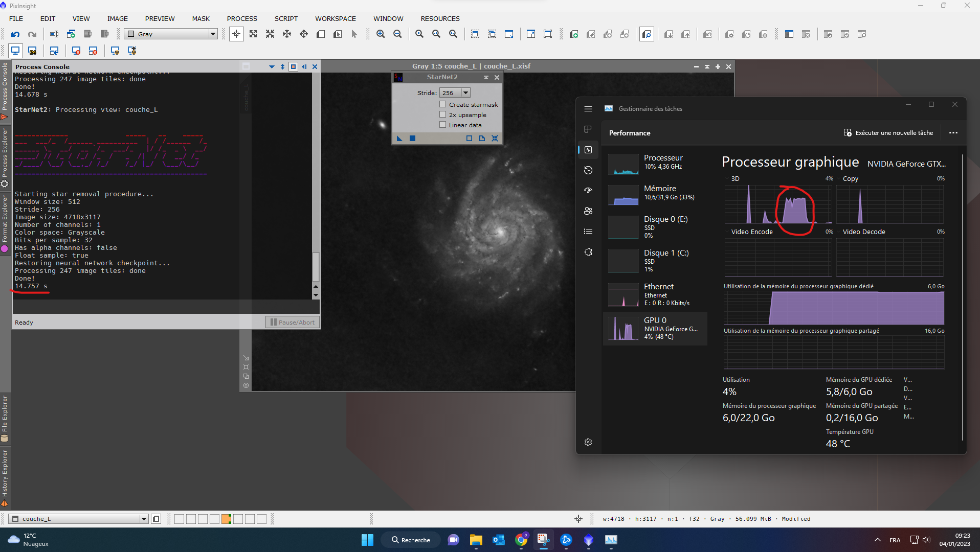Viewport: 980px width, 552px height.
Task: Select Disque 1 (C:) performance entry
Action: (655, 261)
